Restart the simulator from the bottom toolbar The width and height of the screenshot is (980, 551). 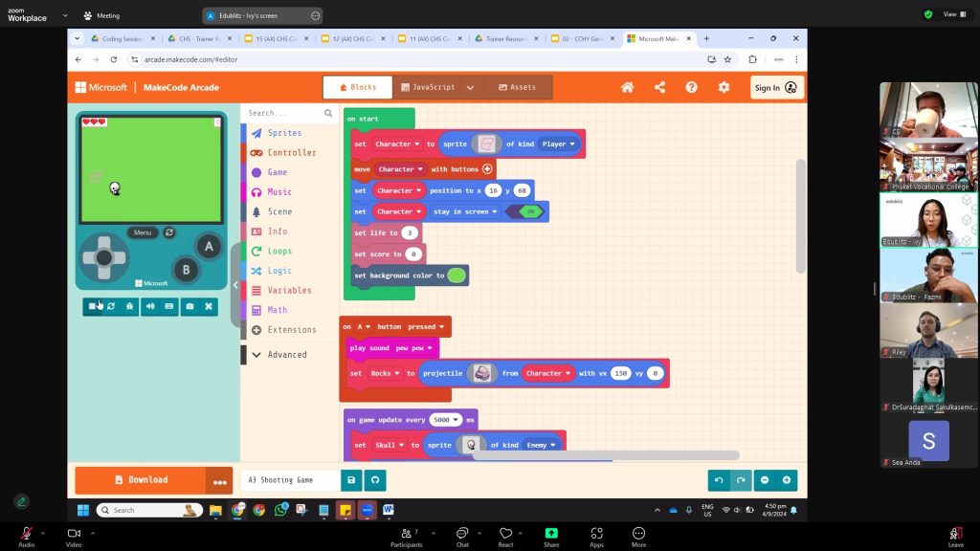tap(111, 306)
